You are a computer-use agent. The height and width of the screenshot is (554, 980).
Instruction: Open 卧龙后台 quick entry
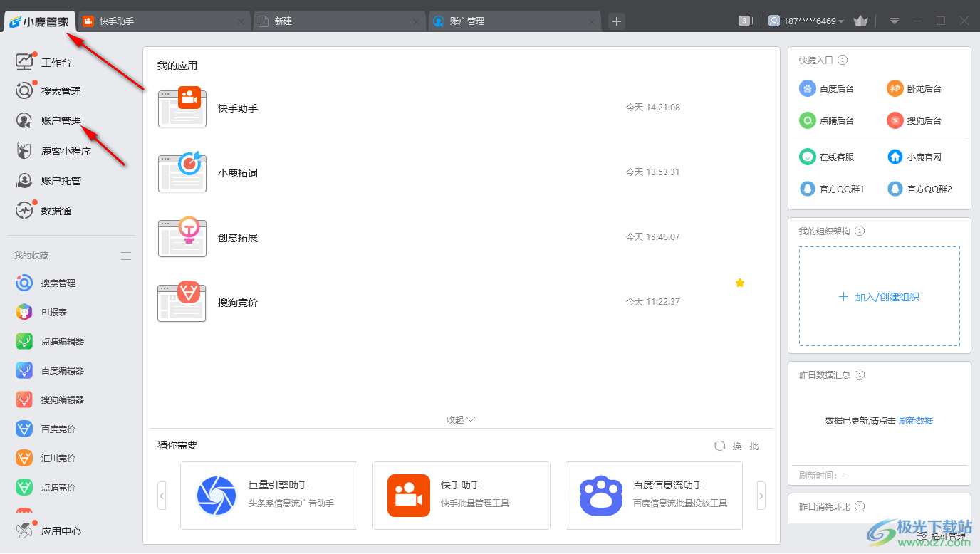coord(914,88)
